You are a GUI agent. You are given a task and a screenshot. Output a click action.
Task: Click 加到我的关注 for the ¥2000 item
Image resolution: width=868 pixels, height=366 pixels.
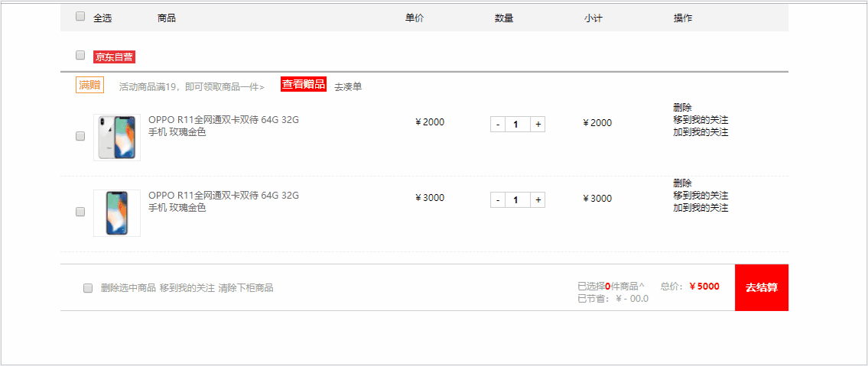point(701,132)
